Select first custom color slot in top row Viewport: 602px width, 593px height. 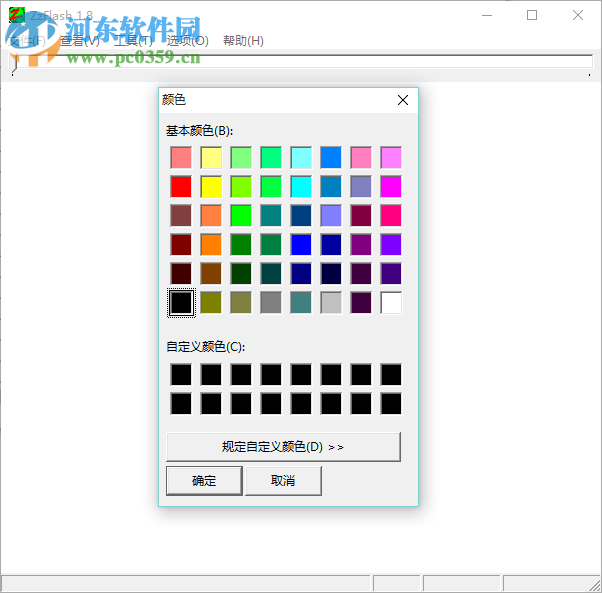(181, 375)
